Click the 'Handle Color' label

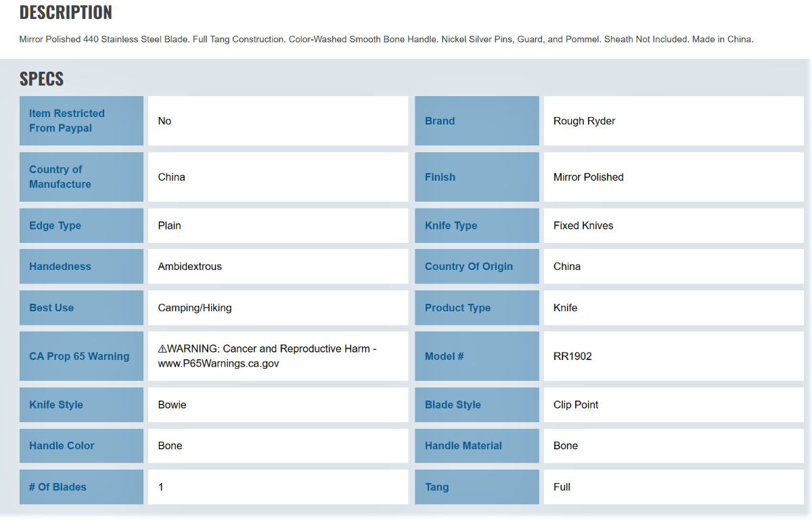pyautogui.click(x=62, y=446)
